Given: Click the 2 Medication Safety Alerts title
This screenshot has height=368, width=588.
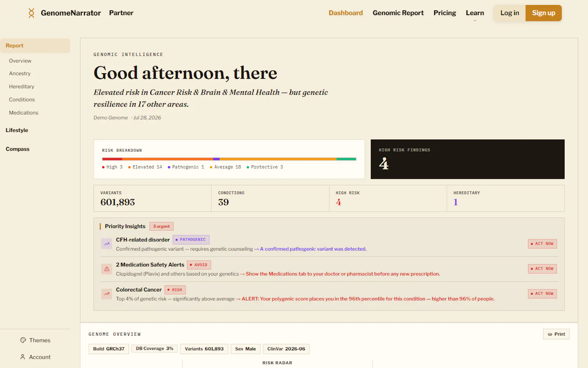Looking at the screenshot, I should coord(150,265).
